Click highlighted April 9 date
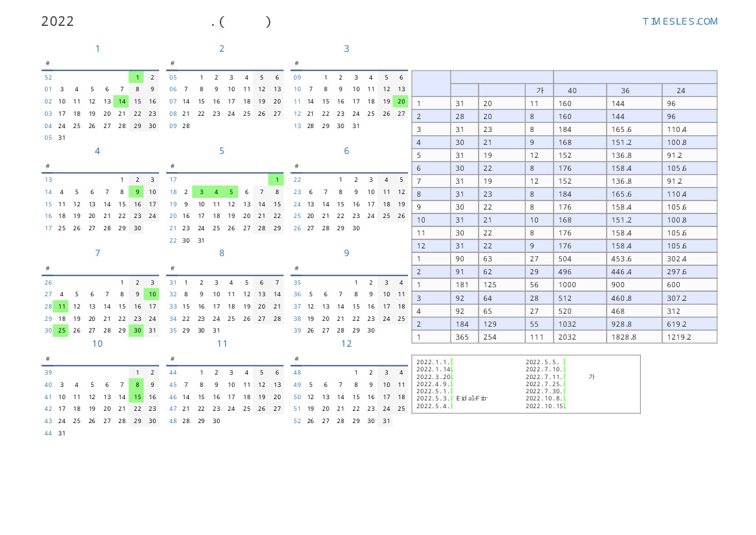This screenshot has height=535, width=756. pos(136,192)
